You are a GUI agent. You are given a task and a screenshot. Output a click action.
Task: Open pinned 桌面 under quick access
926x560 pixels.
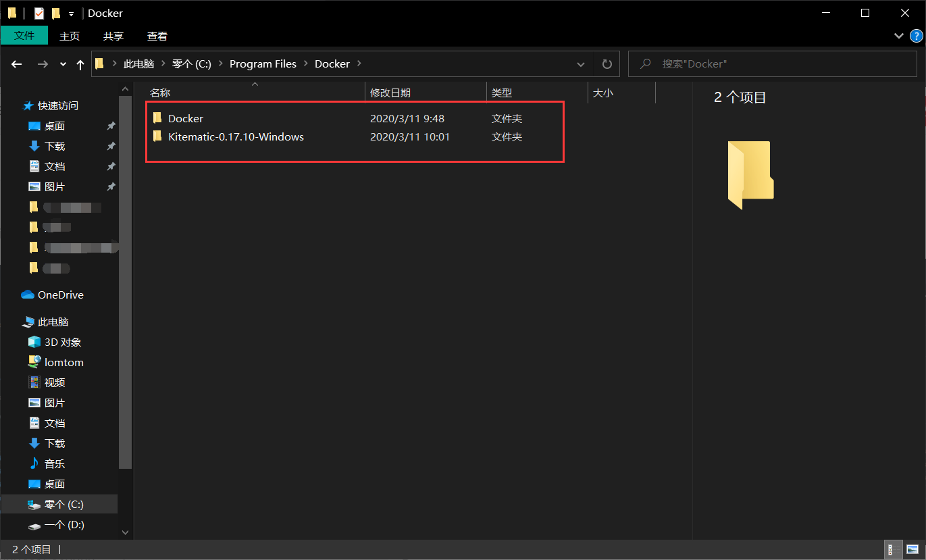click(x=54, y=126)
